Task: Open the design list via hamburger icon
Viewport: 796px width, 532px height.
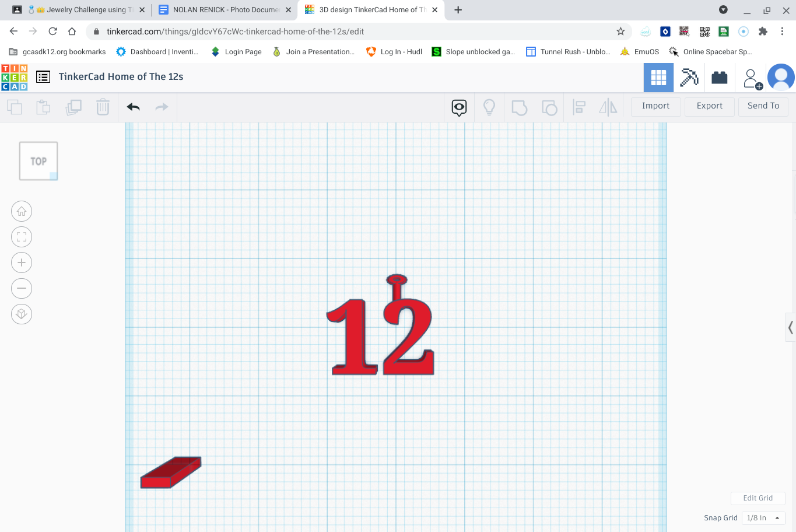Action: tap(43, 76)
